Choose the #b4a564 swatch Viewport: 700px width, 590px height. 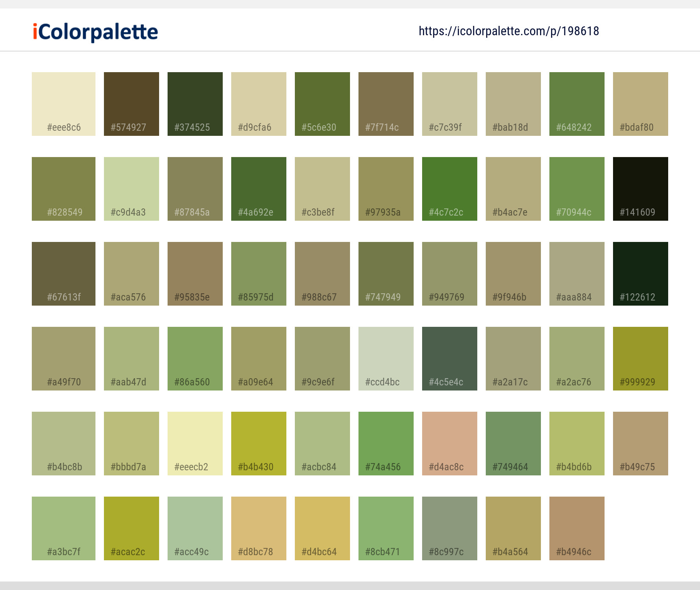513,528
